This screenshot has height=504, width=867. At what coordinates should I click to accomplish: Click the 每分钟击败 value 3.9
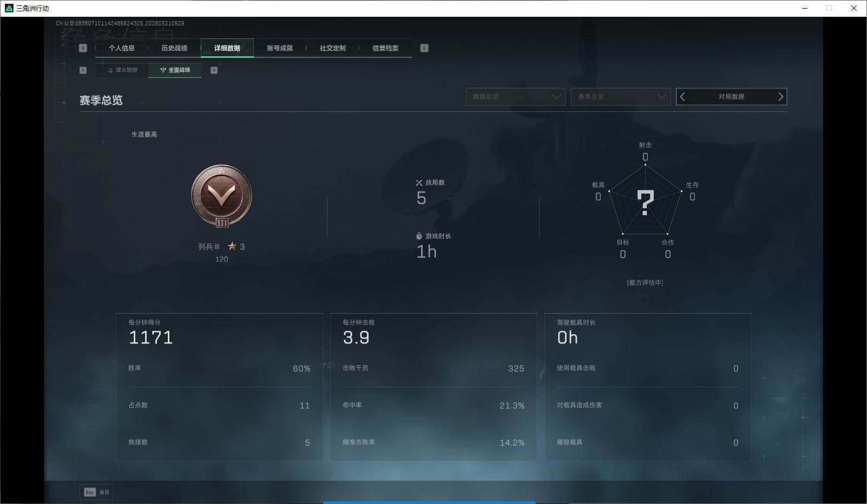[x=356, y=337]
